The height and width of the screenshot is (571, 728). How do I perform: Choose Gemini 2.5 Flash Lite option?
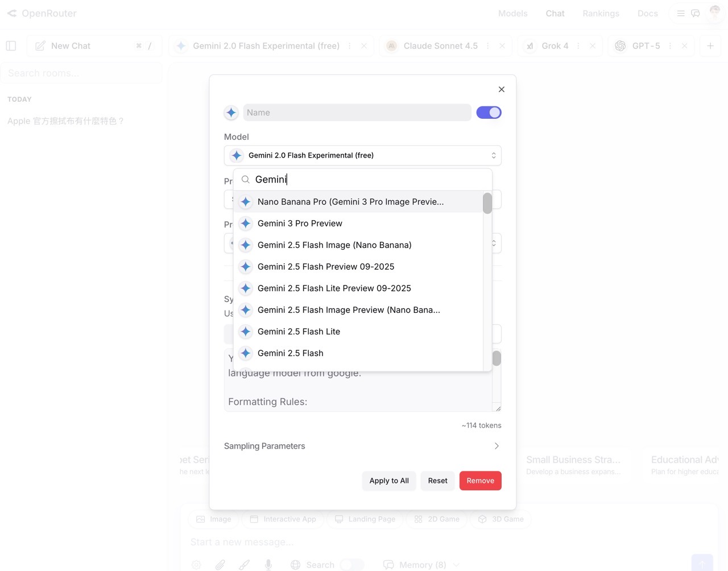click(299, 332)
